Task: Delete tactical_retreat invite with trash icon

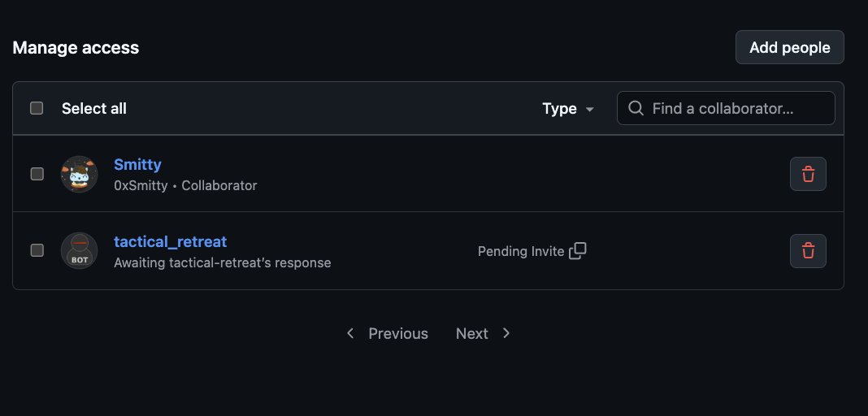Action: [808, 251]
